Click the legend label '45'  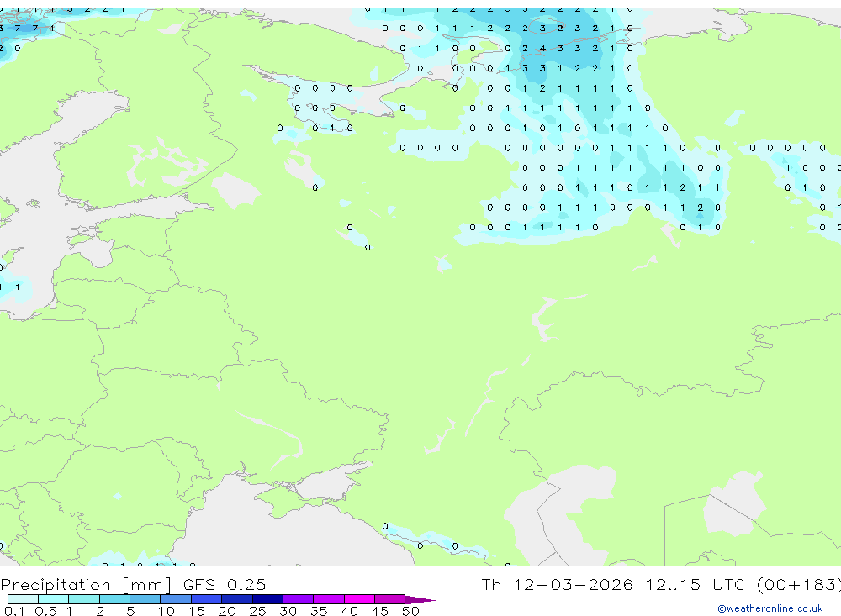[380, 611]
